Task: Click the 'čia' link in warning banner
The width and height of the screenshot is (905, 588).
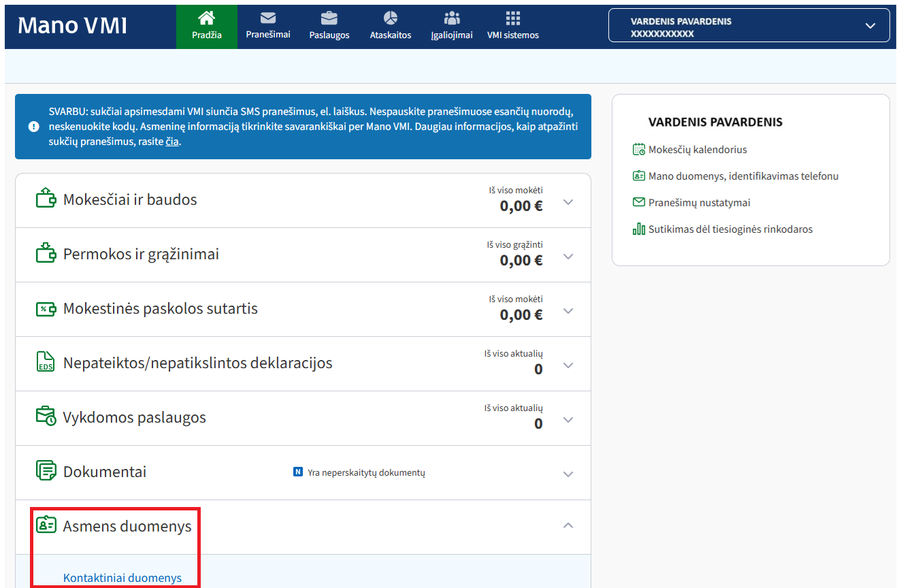Action: (x=172, y=142)
